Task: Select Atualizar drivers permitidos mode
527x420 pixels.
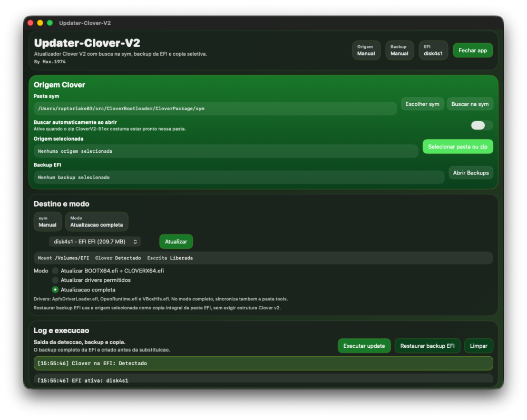Action: [55, 280]
